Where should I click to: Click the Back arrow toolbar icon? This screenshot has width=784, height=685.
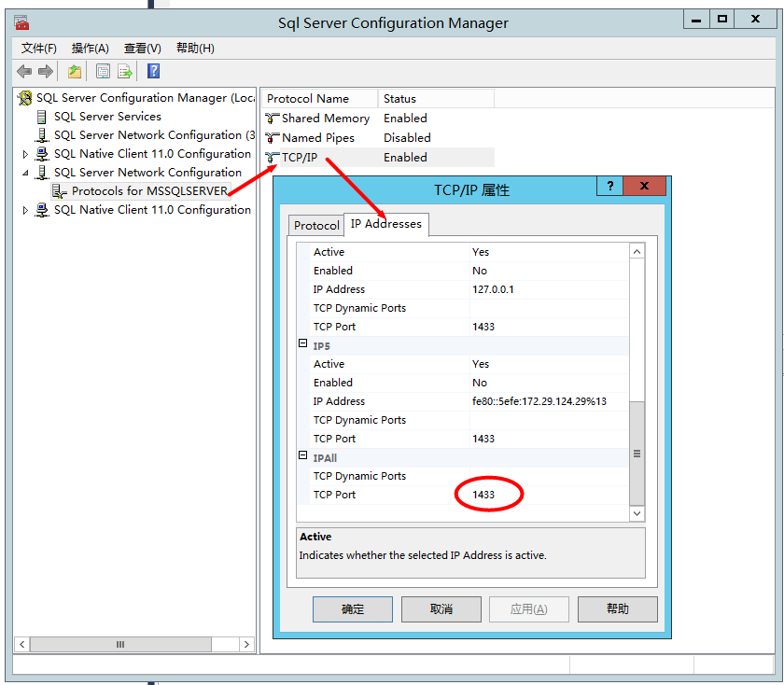click(x=24, y=72)
